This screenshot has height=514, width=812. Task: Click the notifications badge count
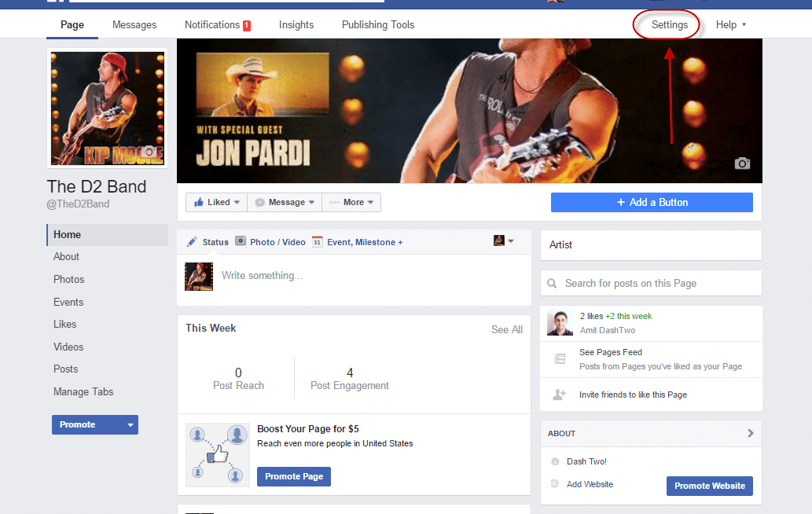tap(247, 25)
